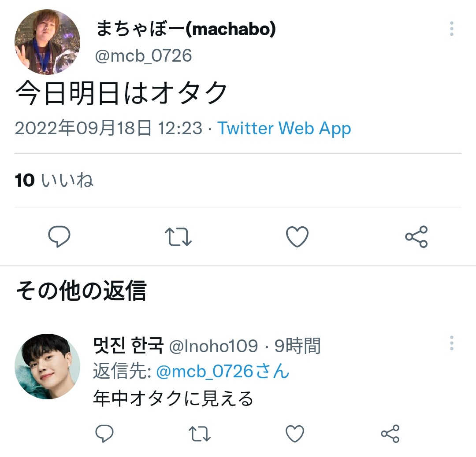Open machabo's profile picture

point(47,42)
